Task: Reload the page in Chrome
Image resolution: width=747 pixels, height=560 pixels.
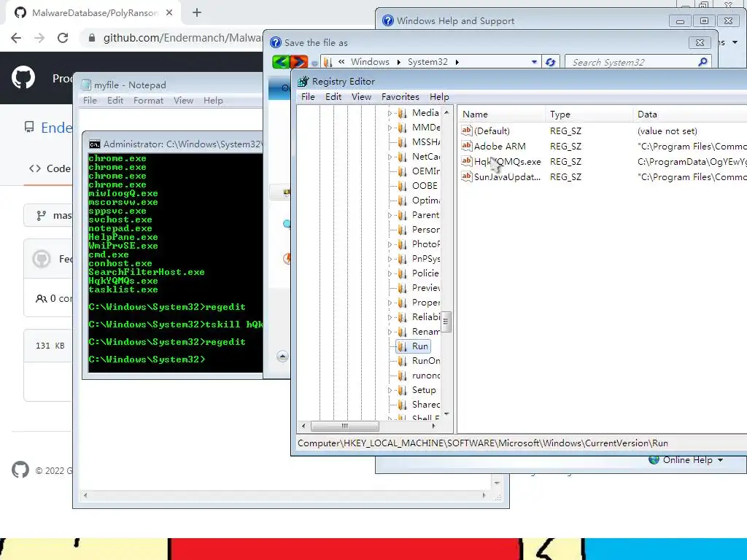Action: pyautogui.click(x=63, y=38)
